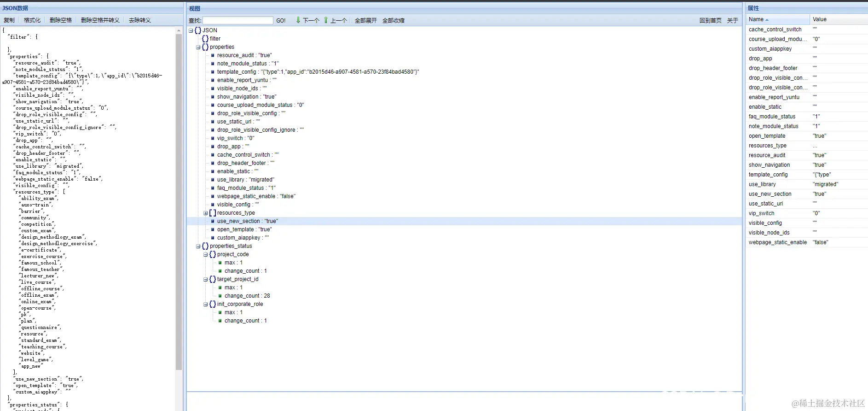868x411 pixels.
Task: Collapse the init_corporate_role node
Action: coord(206,304)
